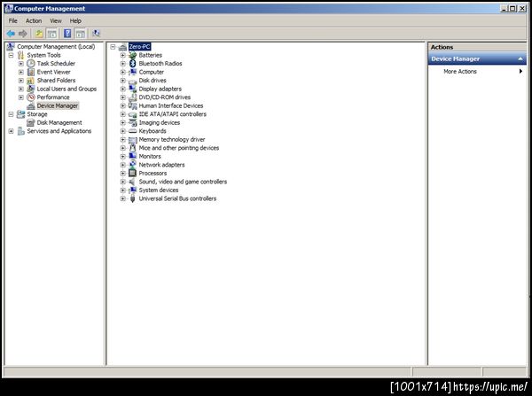Click the Keyboards category icon

coord(133,131)
